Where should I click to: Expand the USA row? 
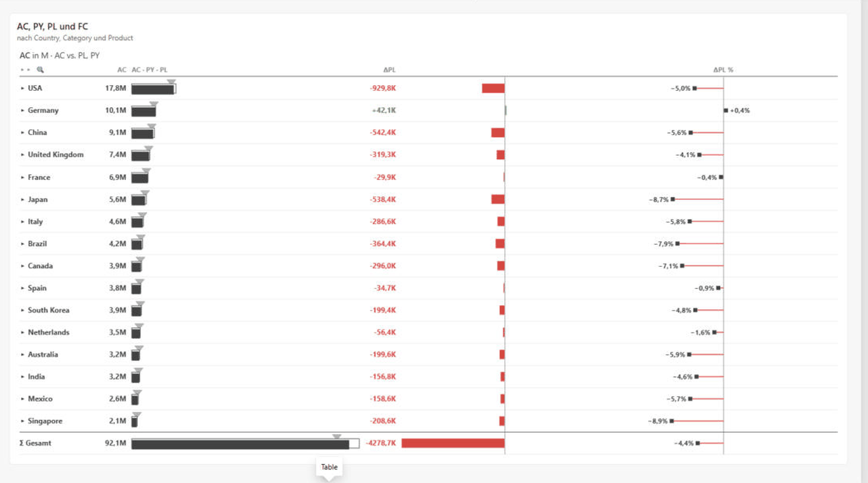pos(23,88)
